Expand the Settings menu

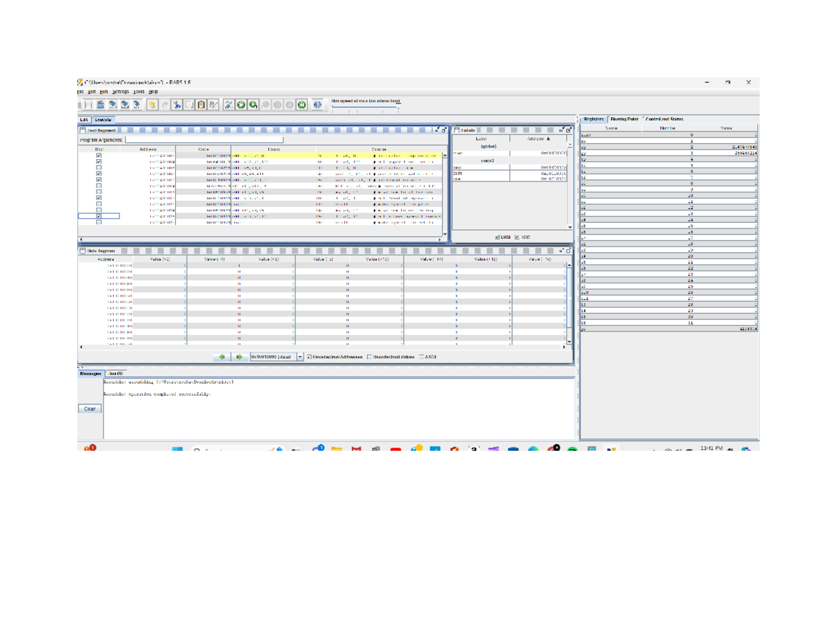click(x=121, y=92)
